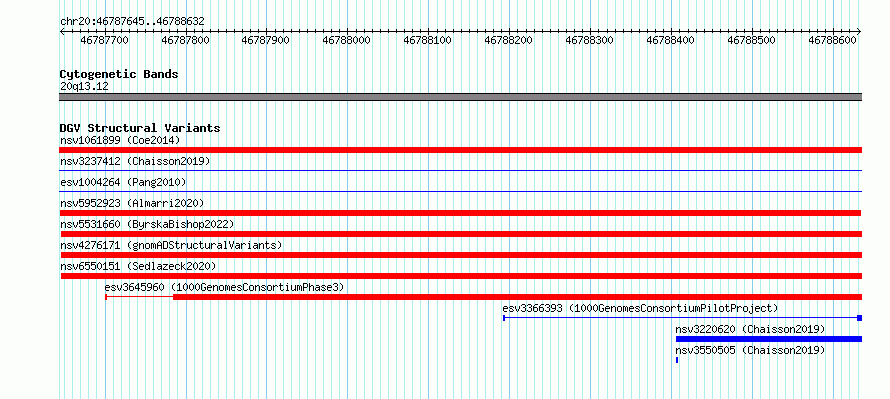Click ruler position 46788300
Image resolution: width=890 pixels, height=399 pixels.
pos(590,40)
